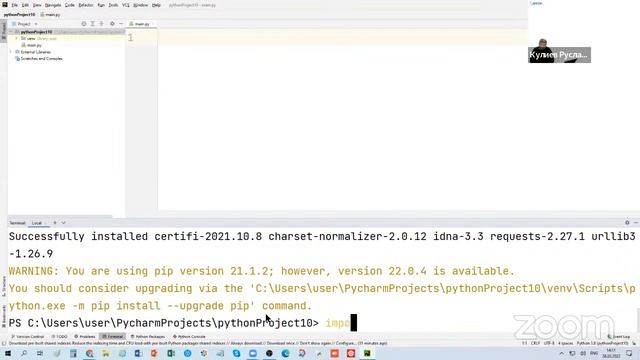
Task: Click UTF-8 encoding indicator
Action: pos(549,344)
